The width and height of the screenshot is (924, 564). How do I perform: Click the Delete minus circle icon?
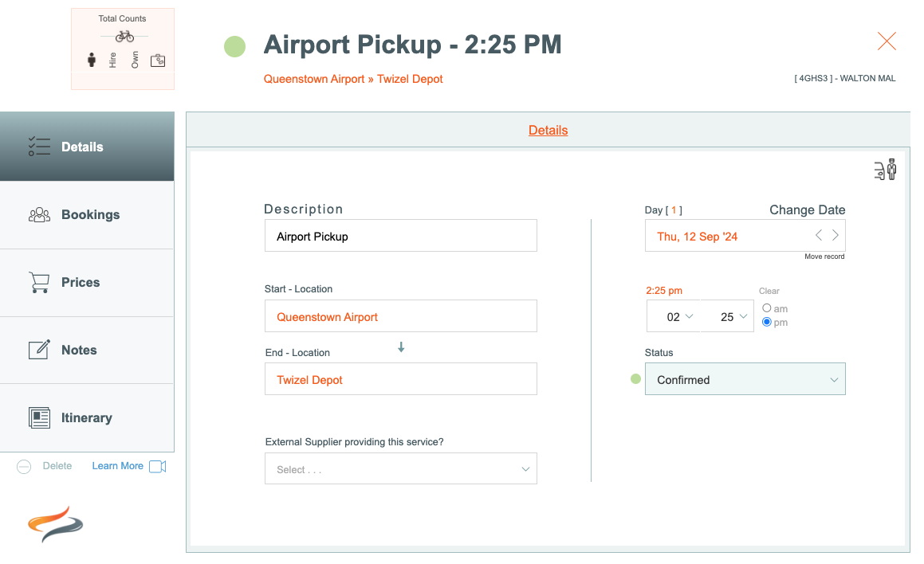click(24, 467)
